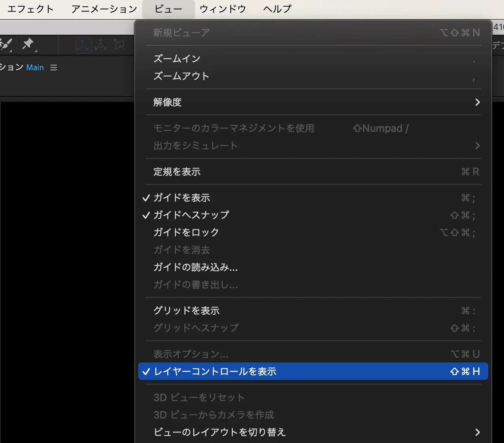
Task: Expand ビューのレイアウトを切り替え submenu
Action: [x=313, y=432]
